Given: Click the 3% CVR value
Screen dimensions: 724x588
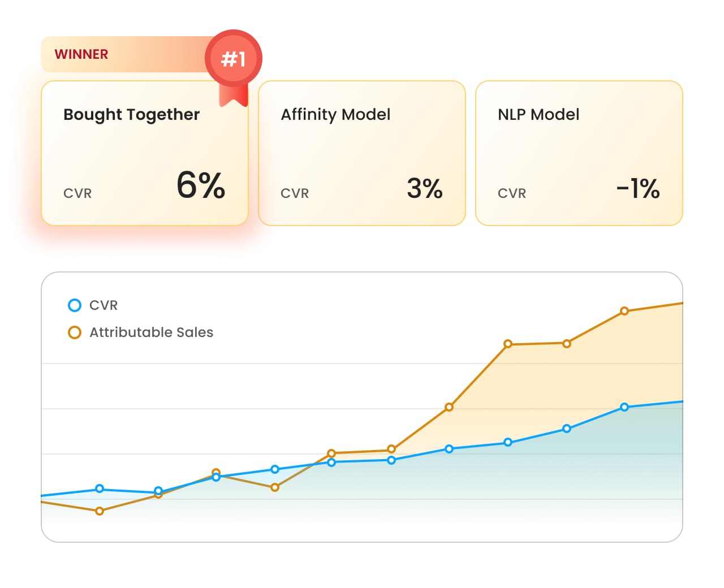Looking at the screenshot, I should point(425,188).
